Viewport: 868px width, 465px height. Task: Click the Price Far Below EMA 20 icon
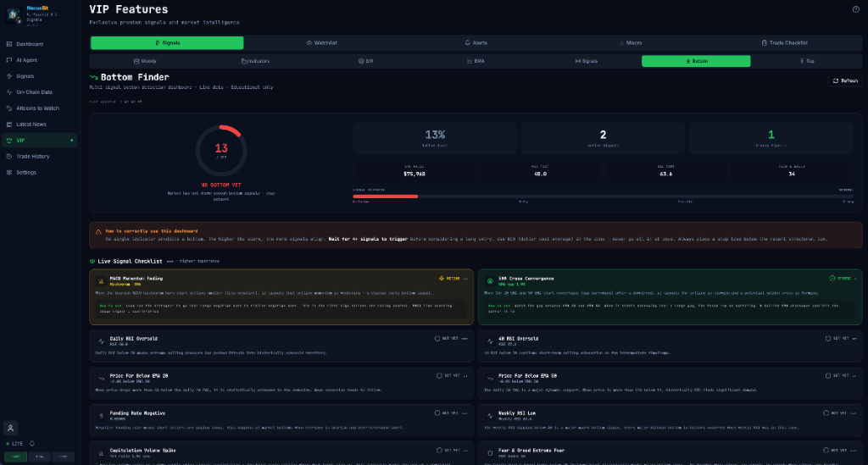[102, 379]
